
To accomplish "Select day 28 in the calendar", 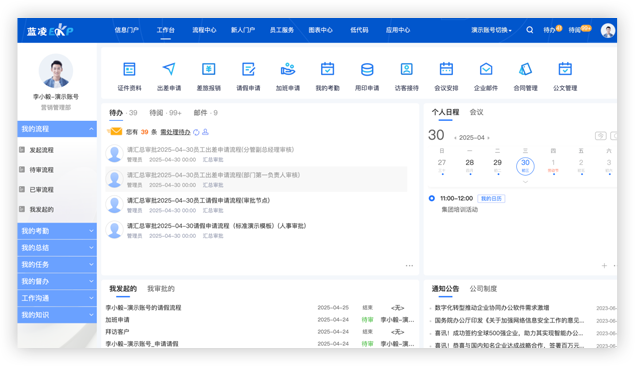I will (469, 162).
